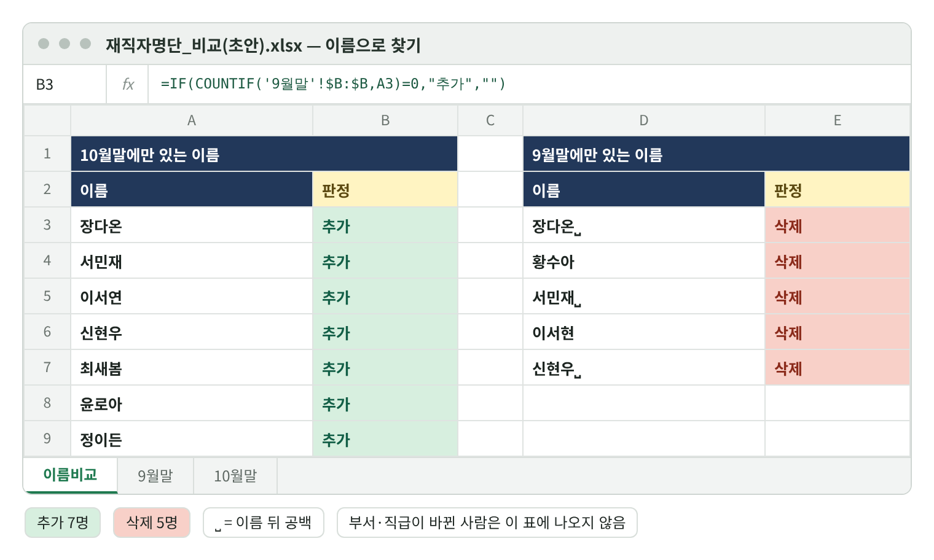The height and width of the screenshot is (560, 934).
Task: Click the 삭제 cell in 황수아 row
Action: coord(838,260)
